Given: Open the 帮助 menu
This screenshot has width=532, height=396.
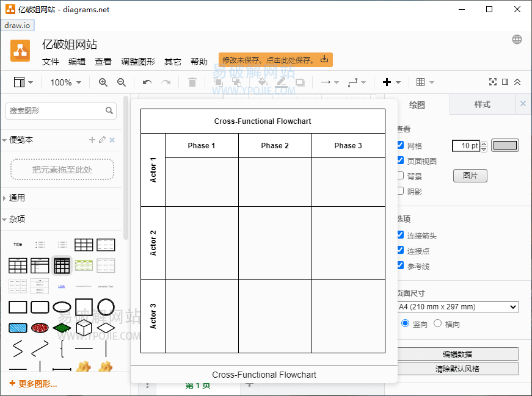Looking at the screenshot, I should pyautogui.click(x=199, y=62).
